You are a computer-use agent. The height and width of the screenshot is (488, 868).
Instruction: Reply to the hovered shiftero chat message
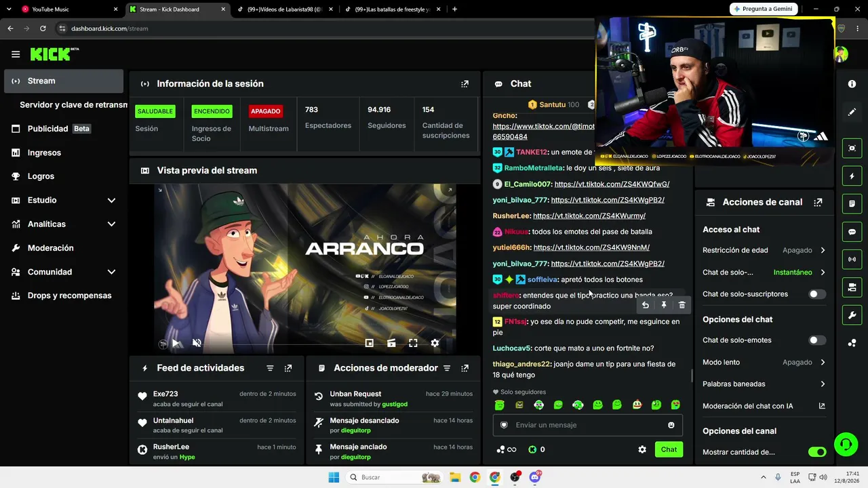[646, 305]
